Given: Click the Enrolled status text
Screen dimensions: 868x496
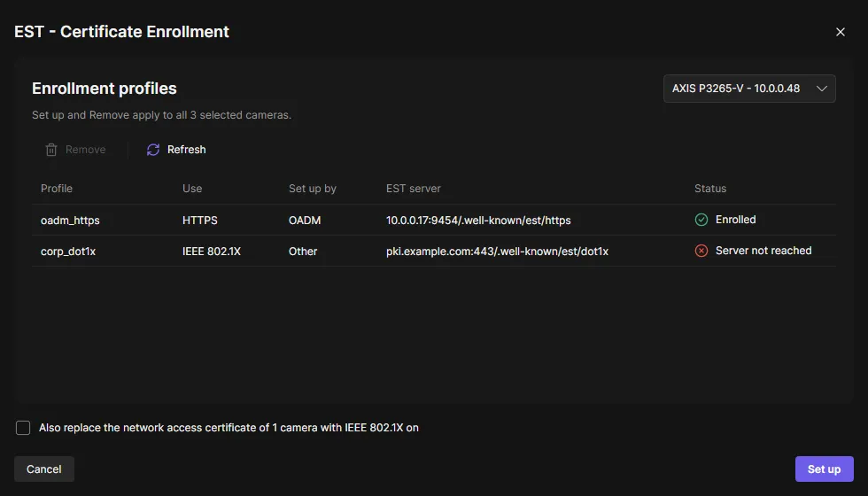Looking at the screenshot, I should (x=736, y=220).
